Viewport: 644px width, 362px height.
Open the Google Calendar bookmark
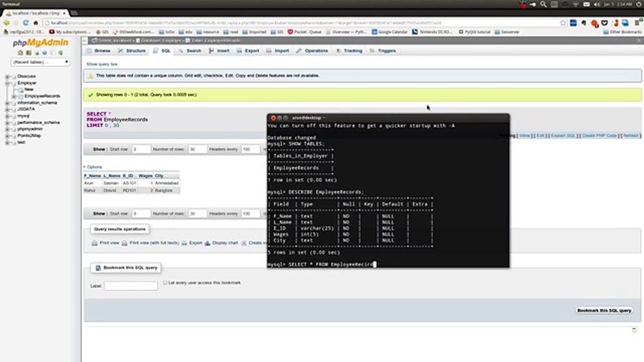389,32
